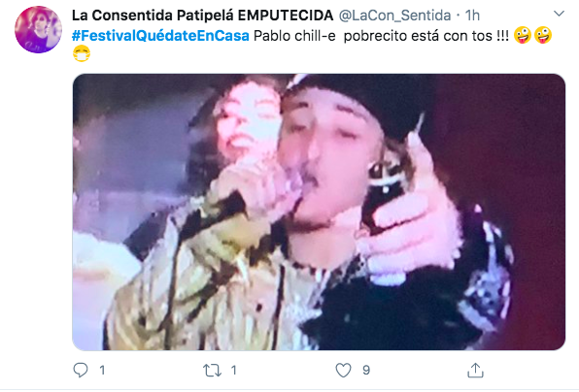Click the tweet text about Pablo chill-e
The image size is (579, 392).
381,36
